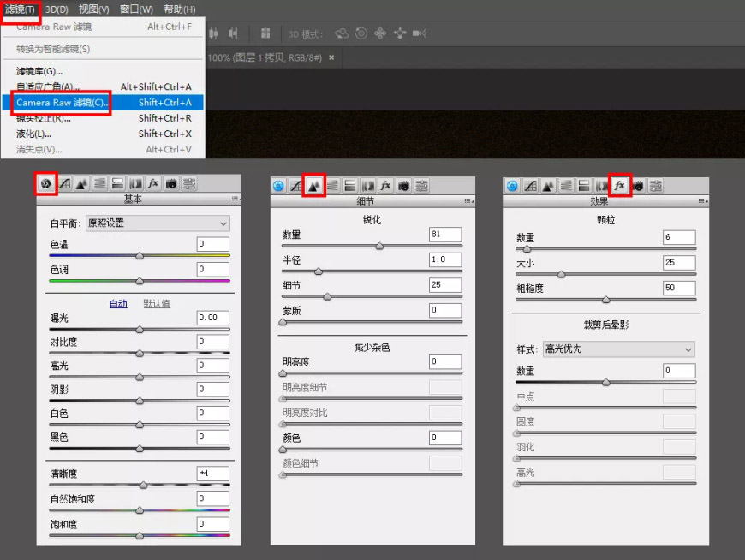The width and height of the screenshot is (745, 560).
Task: Click the 清晰度 value field showing +4
Action: pos(213,474)
